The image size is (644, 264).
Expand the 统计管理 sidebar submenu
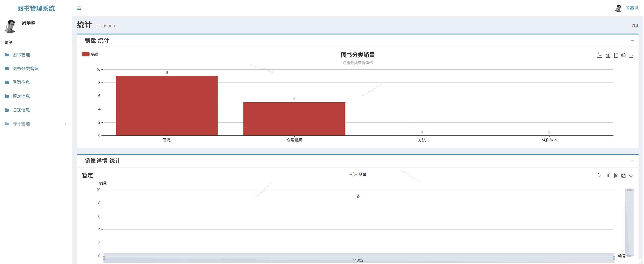click(21, 124)
